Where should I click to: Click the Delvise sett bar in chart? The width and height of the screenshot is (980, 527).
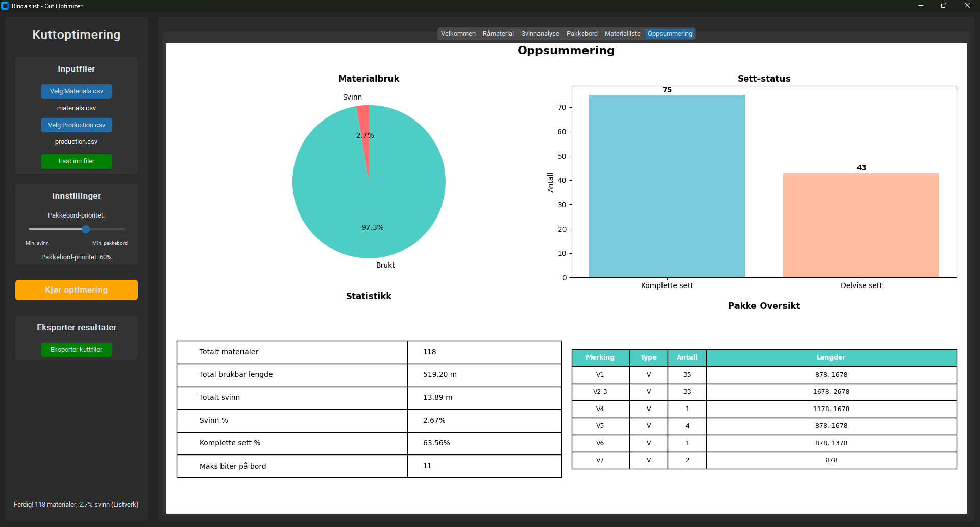point(861,225)
